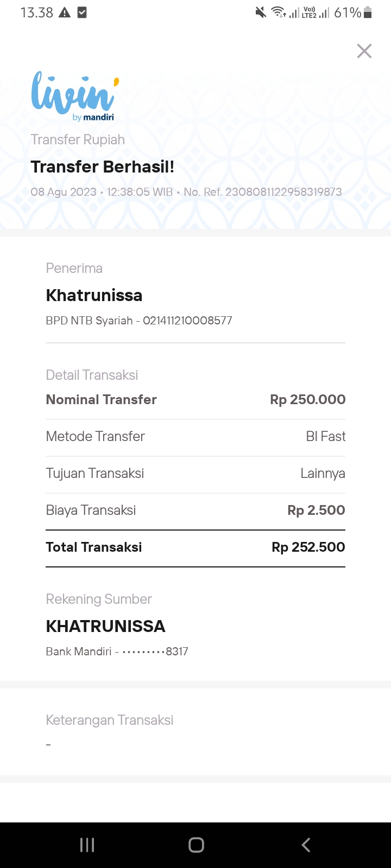Tap the checkmark notification icon
The height and width of the screenshot is (868, 391).
point(82,12)
